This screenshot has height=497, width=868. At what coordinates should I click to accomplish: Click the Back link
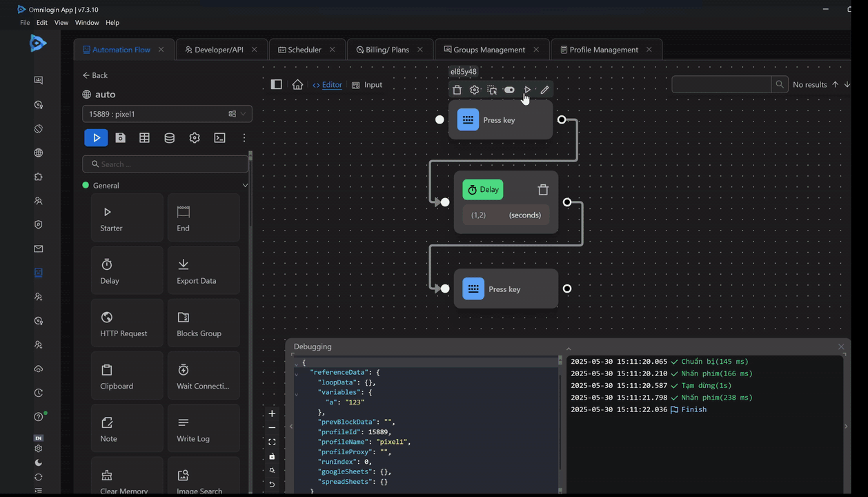(95, 75)
